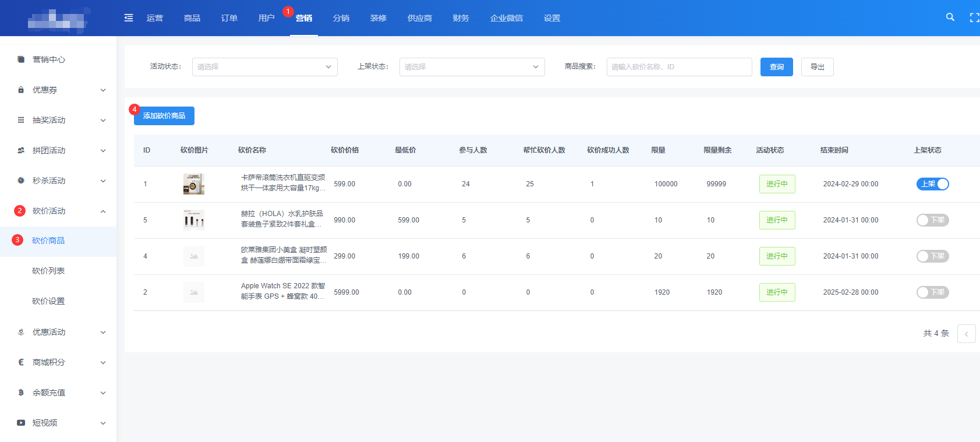980x442 pixels.
Task: Click the 添加砍价商品 button
Action: [164, 116]
